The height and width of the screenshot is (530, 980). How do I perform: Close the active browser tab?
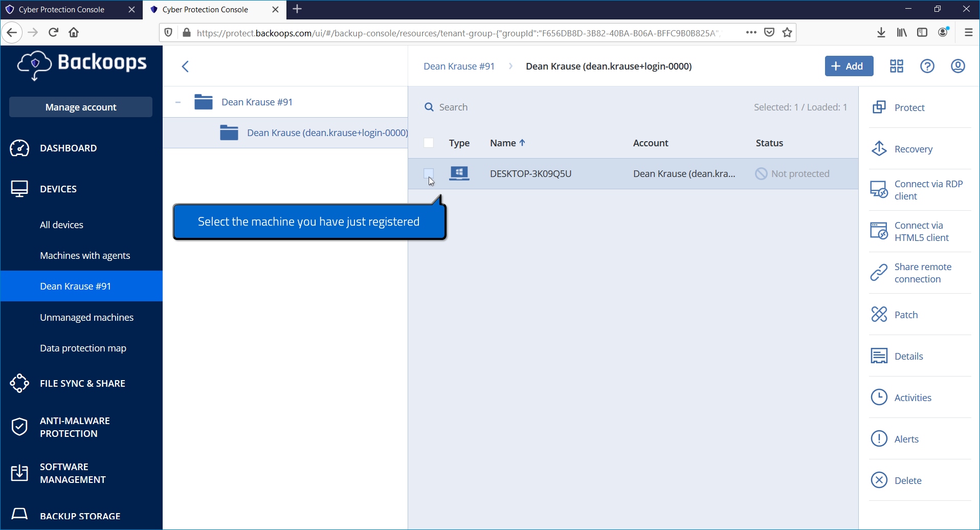(275, 9)
